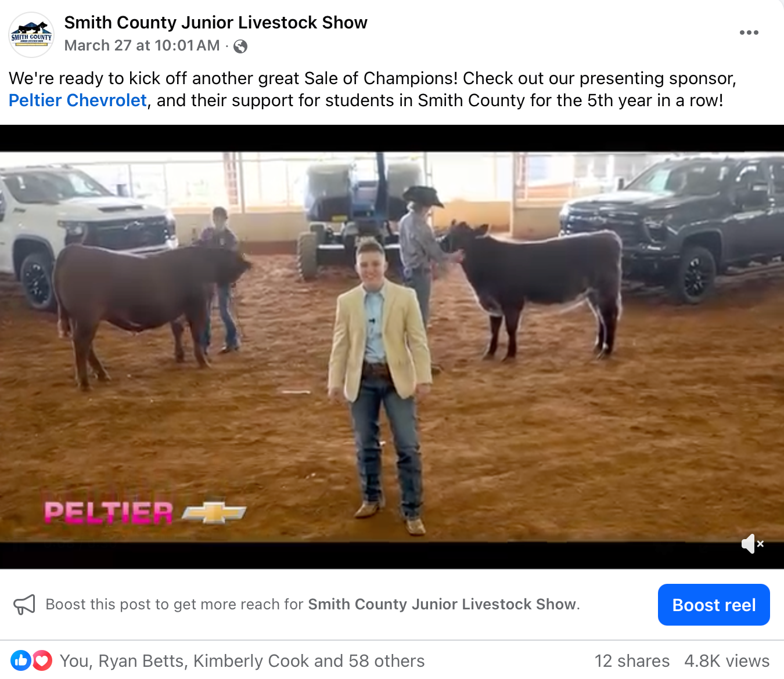
Task: Open the three-dot post options menu
Action: click(x=749, y=32)
